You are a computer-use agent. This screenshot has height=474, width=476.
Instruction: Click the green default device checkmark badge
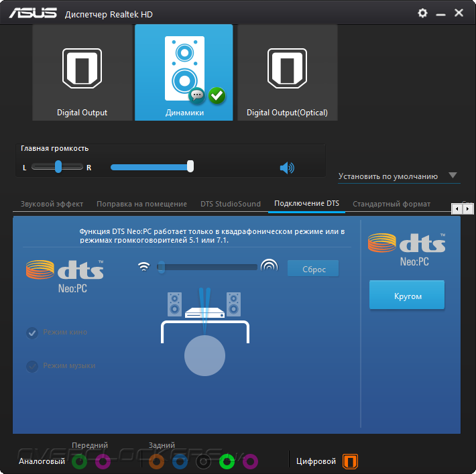pyautogui.click(x=217, y=96)
